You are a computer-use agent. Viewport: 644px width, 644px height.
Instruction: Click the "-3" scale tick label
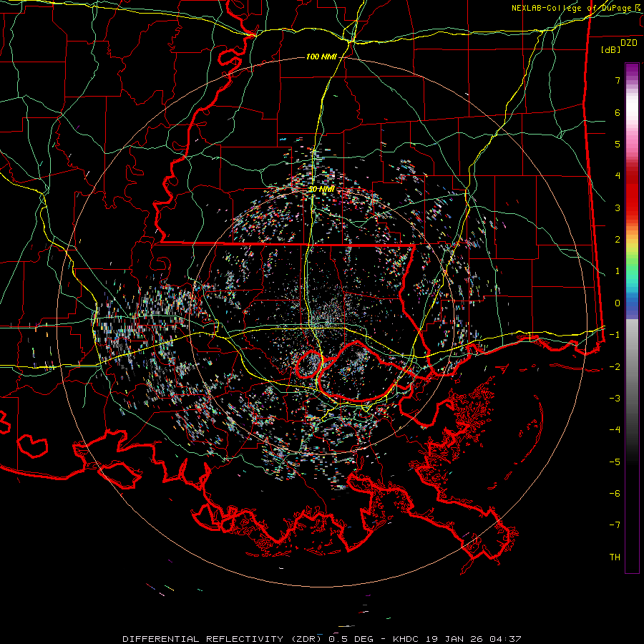pos(615,399)
